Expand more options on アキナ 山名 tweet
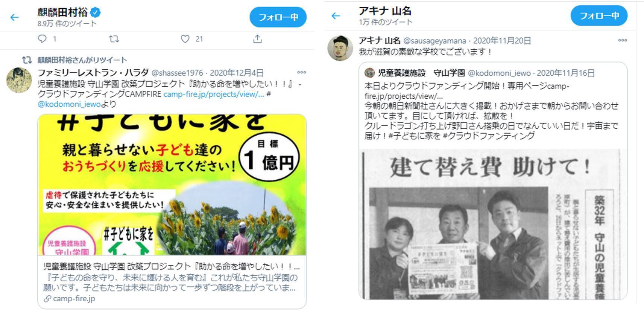 pyautogui.click(x=622, y=40)
